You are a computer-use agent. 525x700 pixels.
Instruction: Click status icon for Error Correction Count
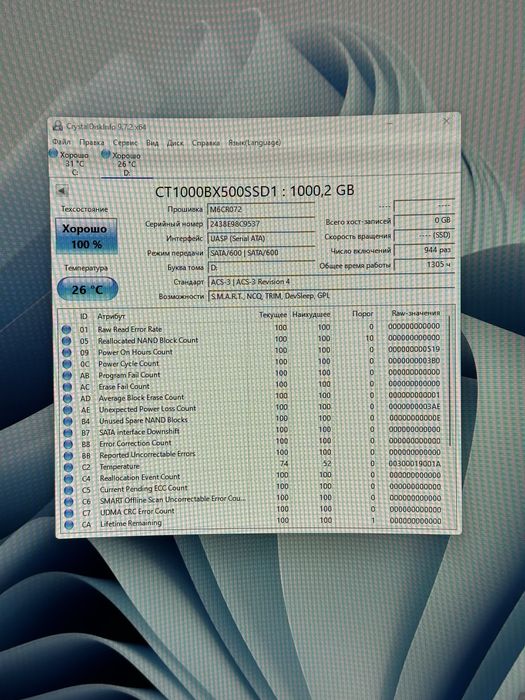pos(68,444)
